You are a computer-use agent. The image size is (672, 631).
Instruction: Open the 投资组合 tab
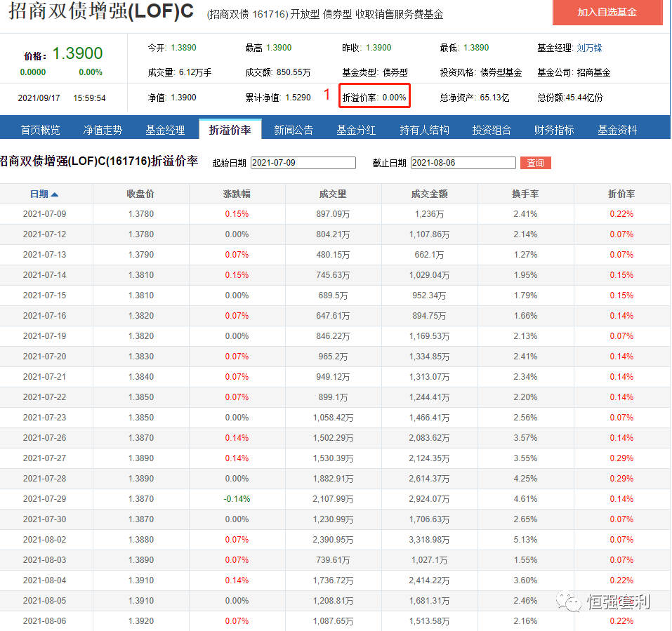492,130
